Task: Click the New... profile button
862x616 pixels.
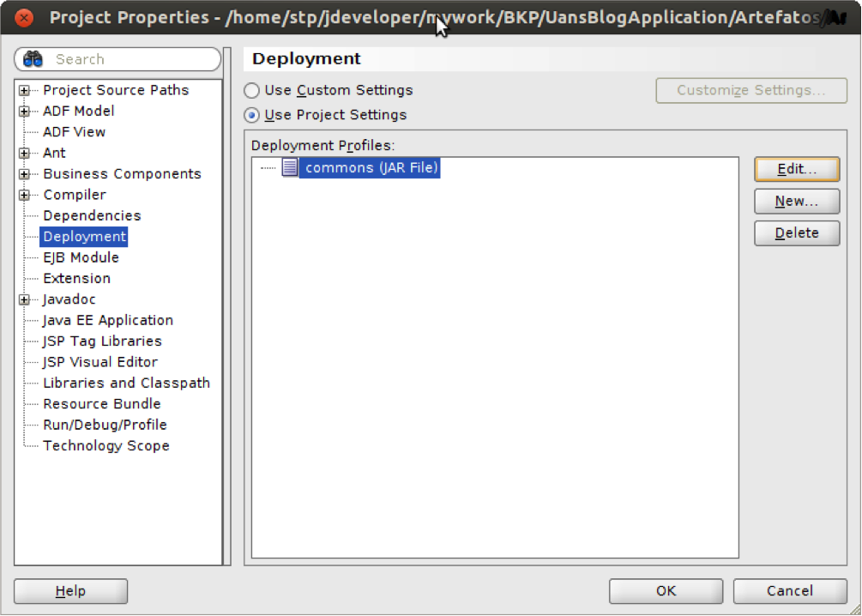Action: point(797,202)
